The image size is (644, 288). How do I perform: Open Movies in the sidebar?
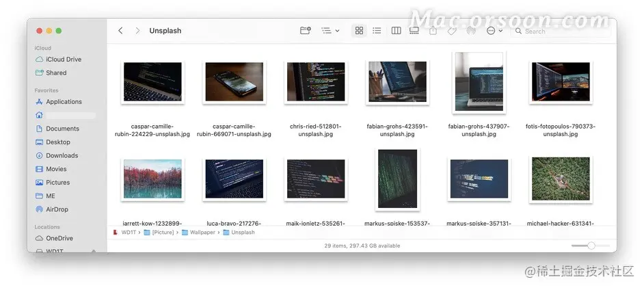(51, 169)
